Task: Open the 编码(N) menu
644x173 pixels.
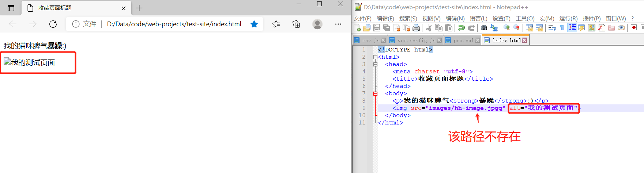Action: (455, 18)
